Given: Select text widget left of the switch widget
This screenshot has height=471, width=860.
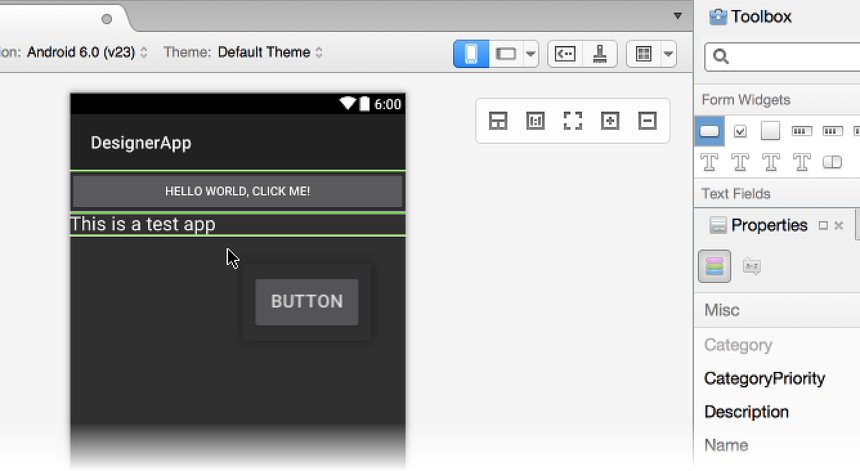Looking at the screenshot, I should [801, 162].
